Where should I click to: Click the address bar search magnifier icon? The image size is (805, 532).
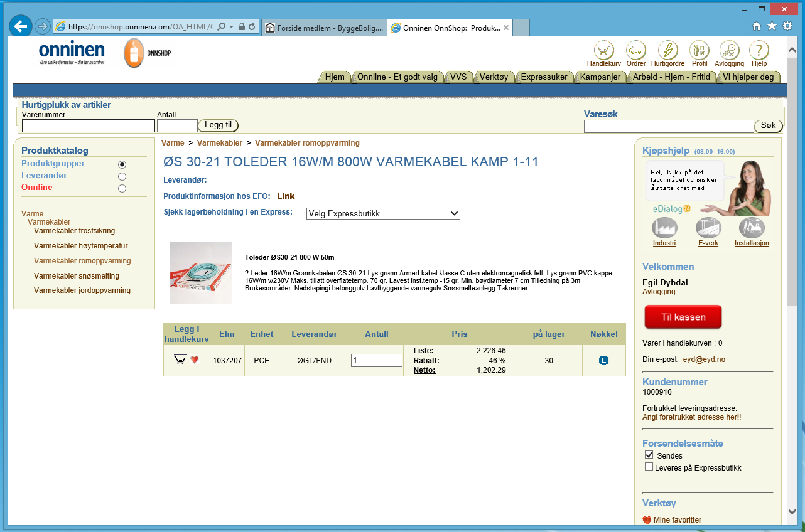(x=222, y=27)
